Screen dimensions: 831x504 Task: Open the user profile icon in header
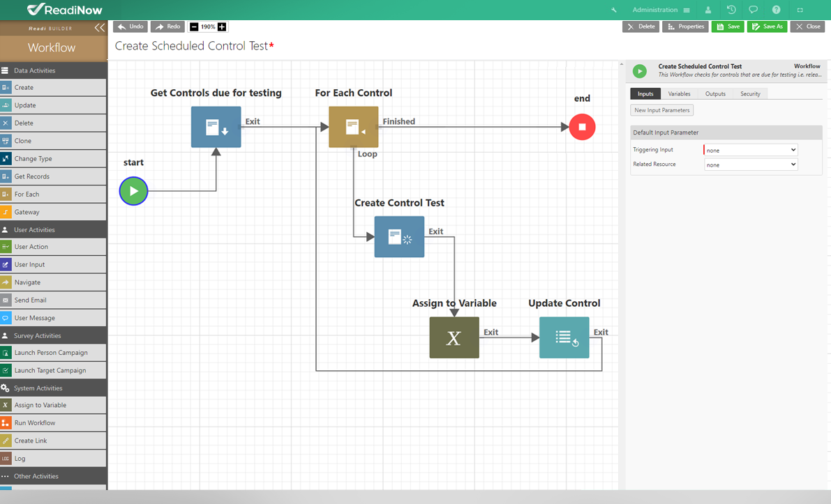pos(708,10)
